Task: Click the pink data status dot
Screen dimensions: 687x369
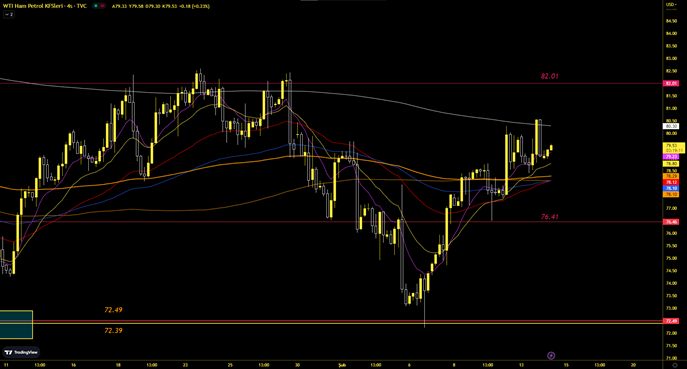Action: coord(102,6)
